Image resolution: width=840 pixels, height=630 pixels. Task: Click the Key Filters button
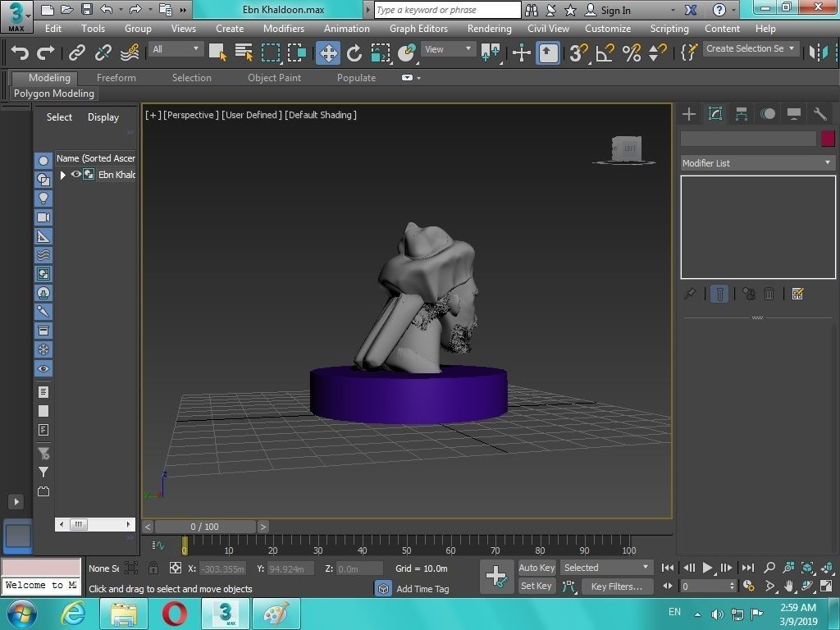click(x=617, y=587)
